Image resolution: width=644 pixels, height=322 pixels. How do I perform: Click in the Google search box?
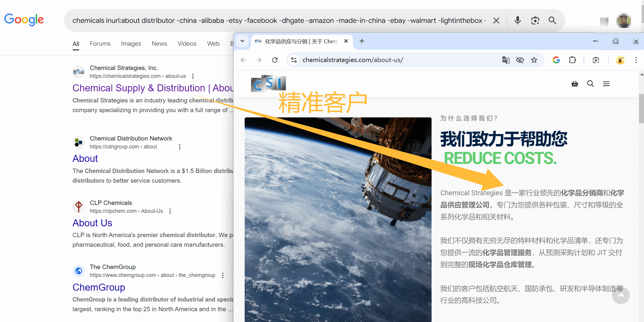point(278,20)
